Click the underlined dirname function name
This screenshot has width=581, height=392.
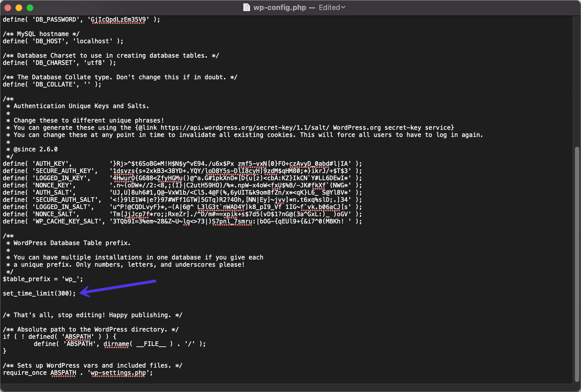coord(116,344)
